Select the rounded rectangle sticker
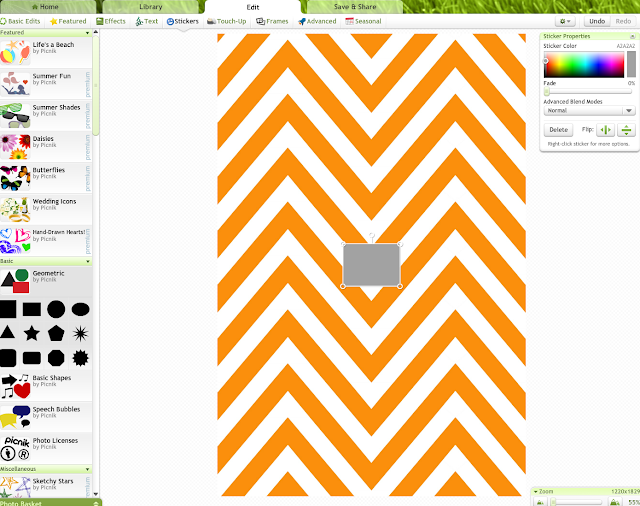This screenshot has width=640, height=506. click(31, 358)
